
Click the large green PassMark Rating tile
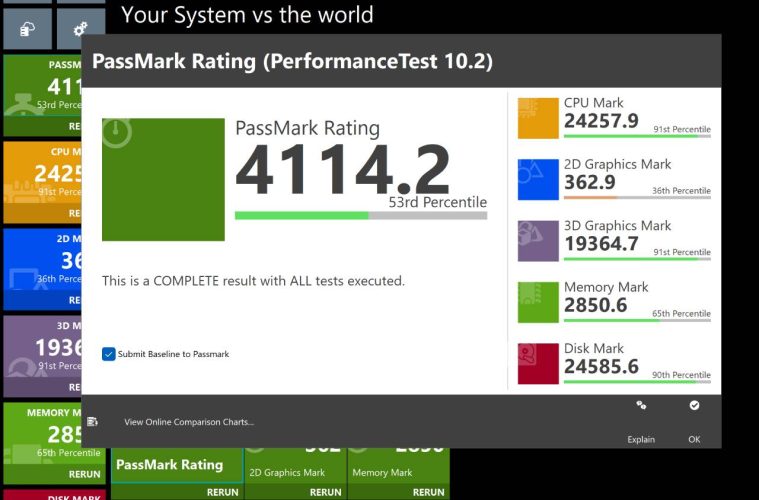point(163,180)
